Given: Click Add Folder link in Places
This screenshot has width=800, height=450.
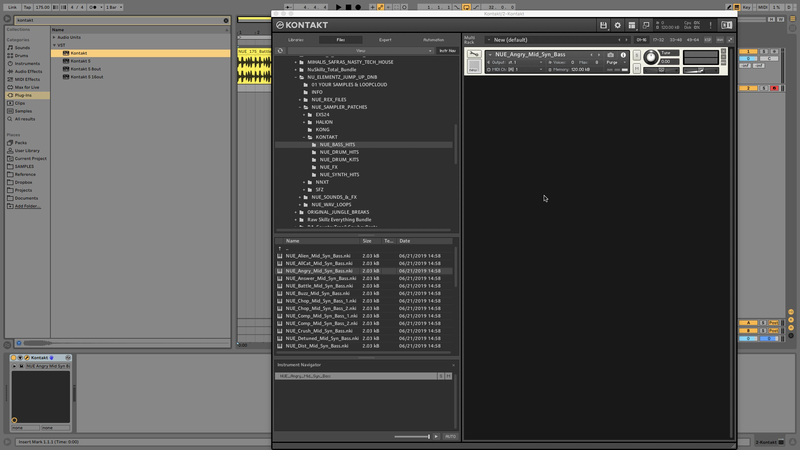Looking at the screenshot, I should click(27, 206).
